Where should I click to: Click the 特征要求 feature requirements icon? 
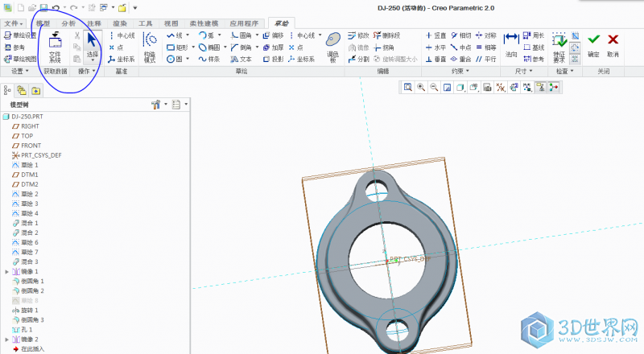point(559,47)
